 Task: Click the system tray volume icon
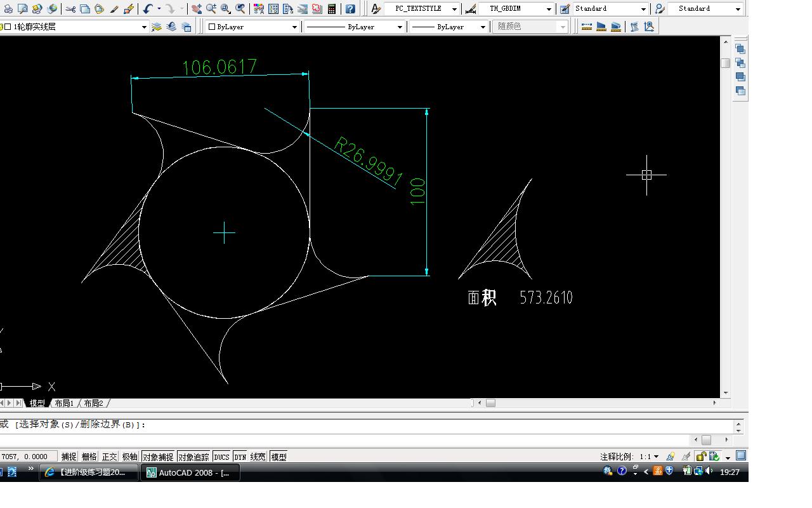click(x=709, y=471)
